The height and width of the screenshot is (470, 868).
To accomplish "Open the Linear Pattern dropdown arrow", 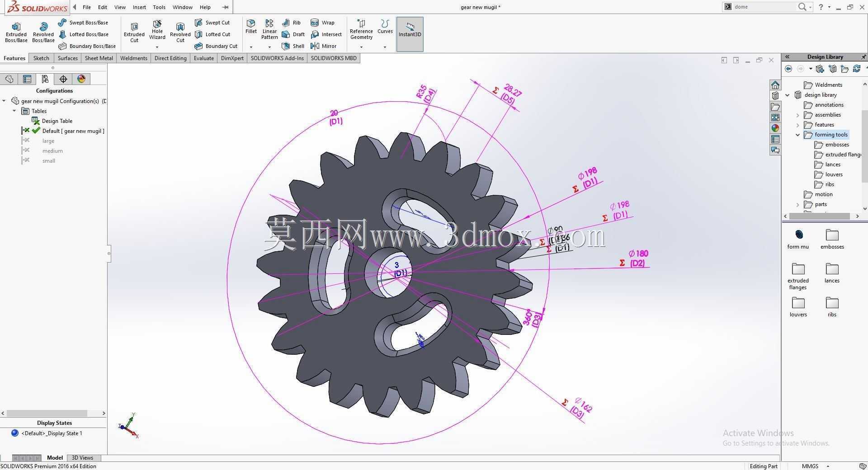I will 269,47.
